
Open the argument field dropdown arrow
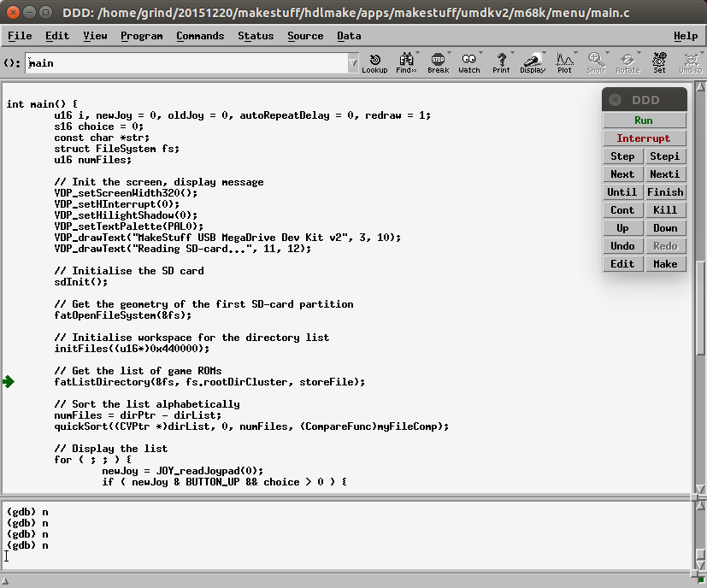(353, 63)
